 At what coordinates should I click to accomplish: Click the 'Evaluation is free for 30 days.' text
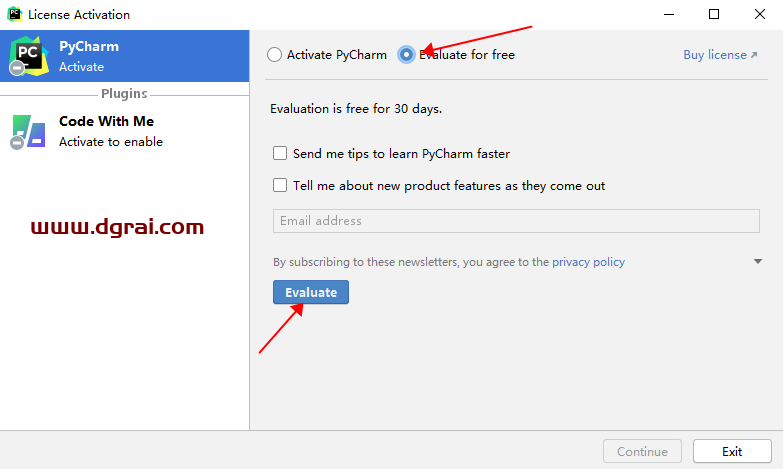pos(356,109)
